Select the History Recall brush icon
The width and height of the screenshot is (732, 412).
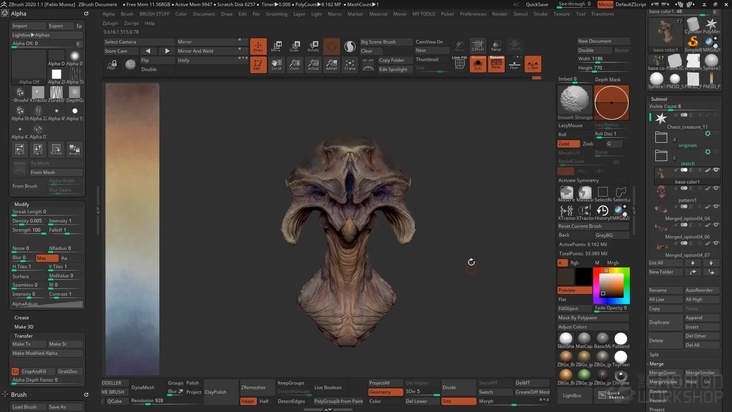[603, 210]
